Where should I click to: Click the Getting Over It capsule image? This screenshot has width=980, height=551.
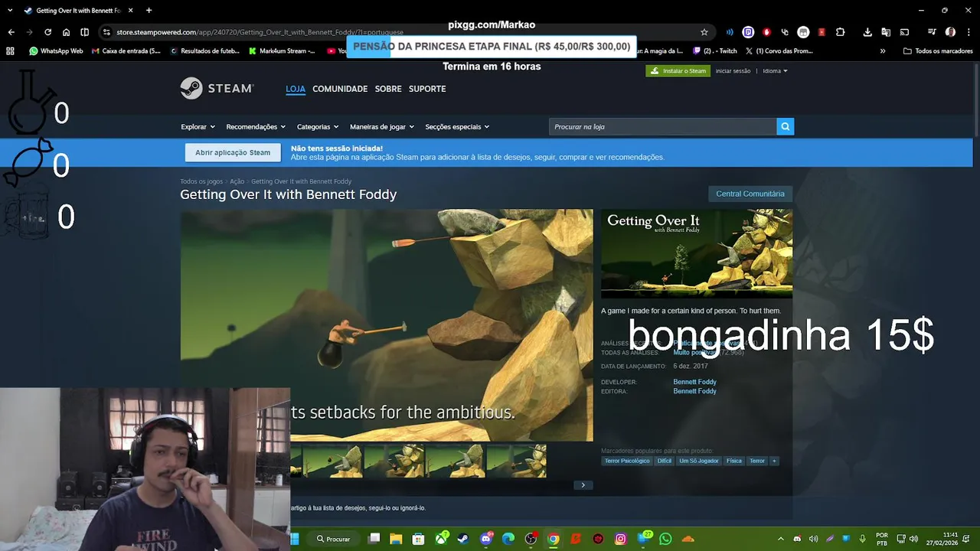(x=697, y=253)
